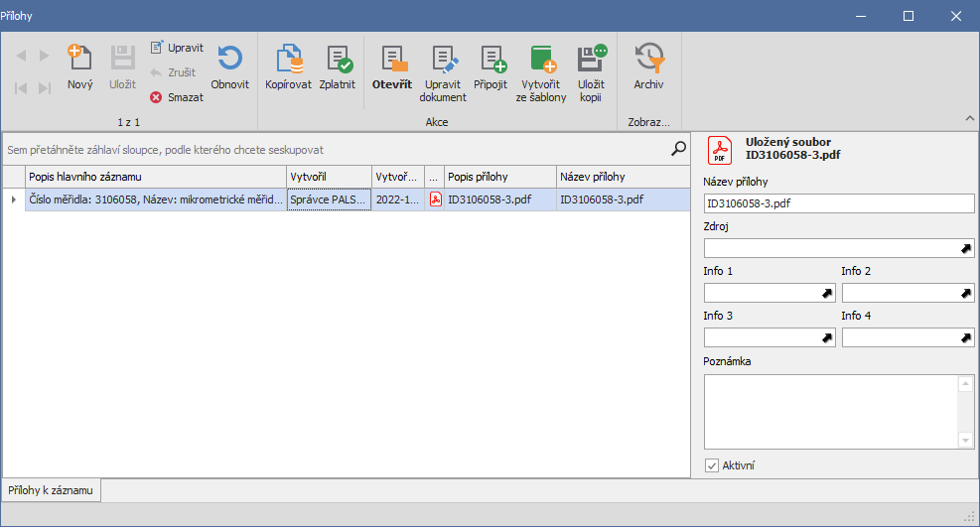Open Zdroj field dropdown arrow
The width and height of the screenshot is (980, 527).
click(x=966, y=248)
